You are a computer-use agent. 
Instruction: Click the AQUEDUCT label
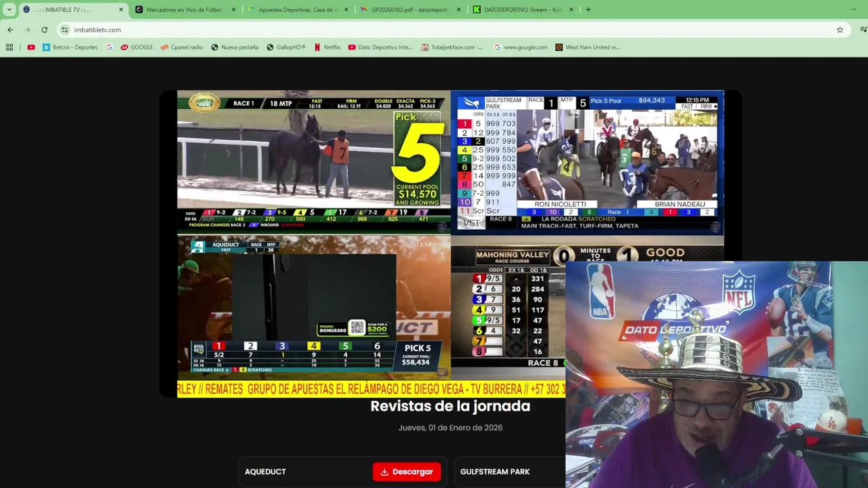pos(265,472)
